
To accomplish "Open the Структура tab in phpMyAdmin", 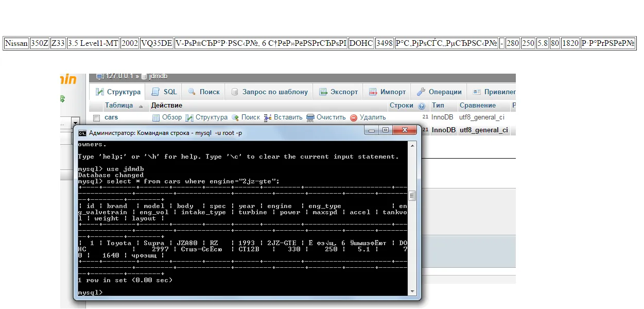I will click(118, 92).
